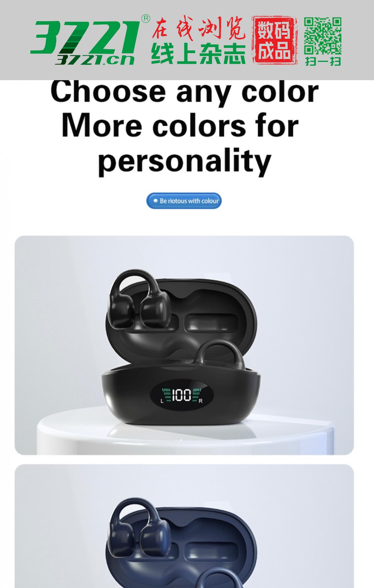Click the green 3721 logo

click(x=85, y=37)
